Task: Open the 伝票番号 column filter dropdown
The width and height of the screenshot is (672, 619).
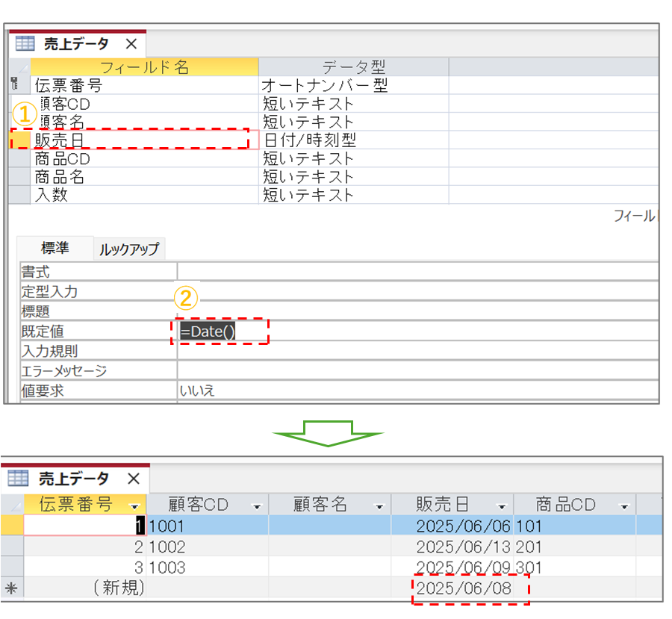Action: (x=134, y=506)
